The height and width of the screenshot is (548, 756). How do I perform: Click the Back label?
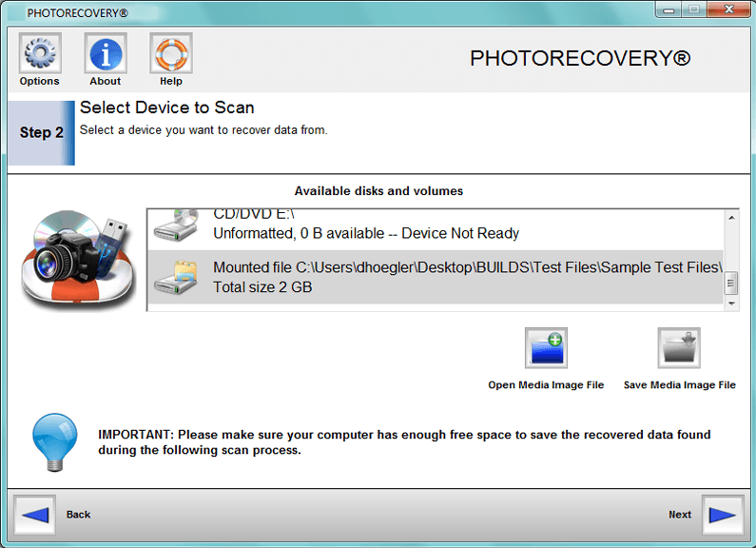[79, 515]
